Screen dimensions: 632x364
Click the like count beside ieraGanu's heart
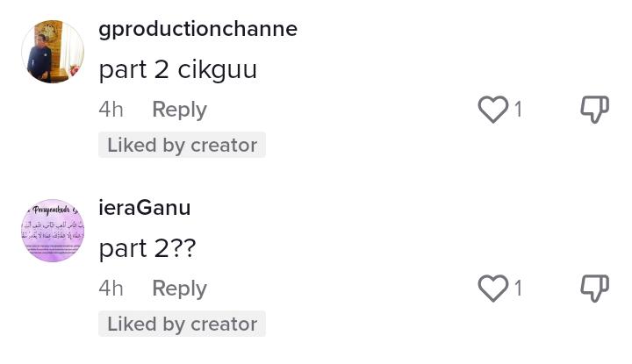click(x=518, y=289)
